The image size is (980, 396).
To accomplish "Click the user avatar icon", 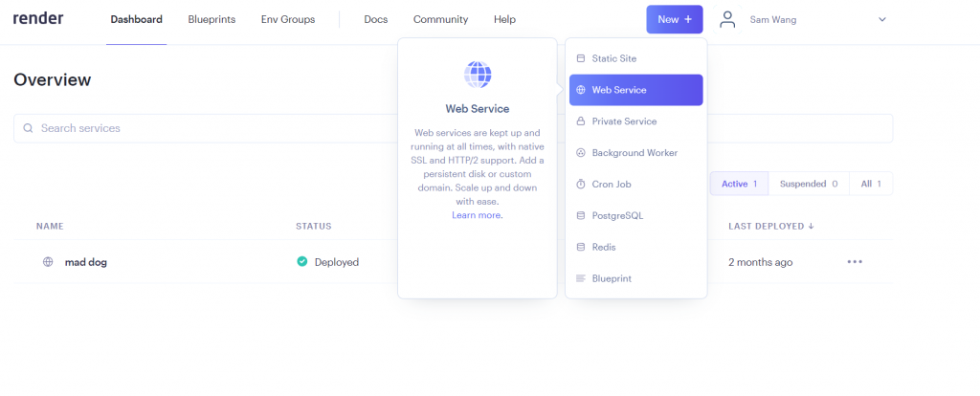I will [x=727, y=19].
